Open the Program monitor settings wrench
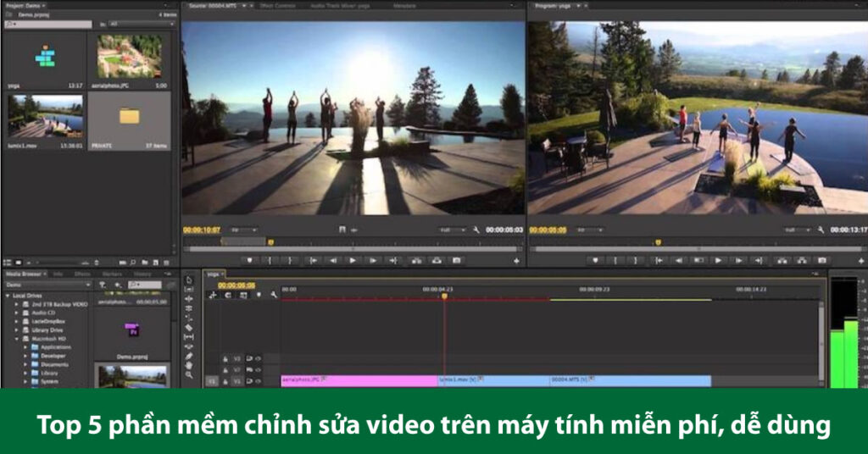 pyautogui.click(x=822, y=230)
